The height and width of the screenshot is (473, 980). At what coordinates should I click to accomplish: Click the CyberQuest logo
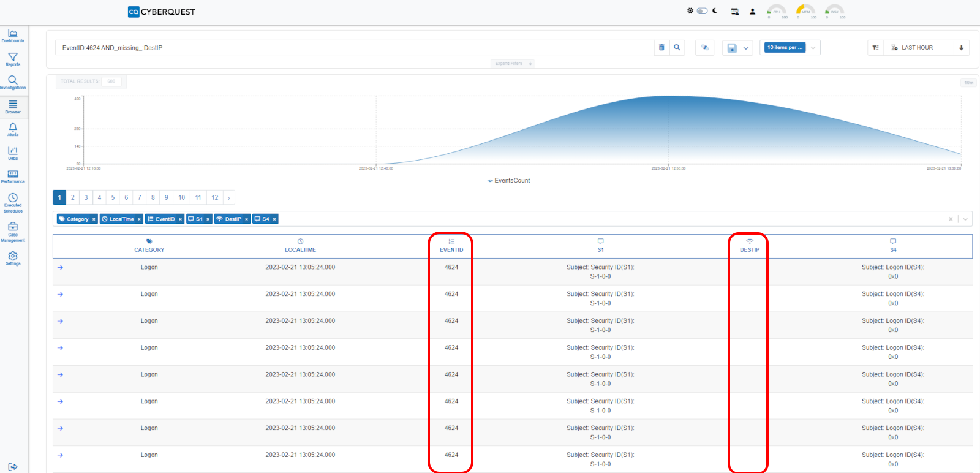tap(162, 12)
